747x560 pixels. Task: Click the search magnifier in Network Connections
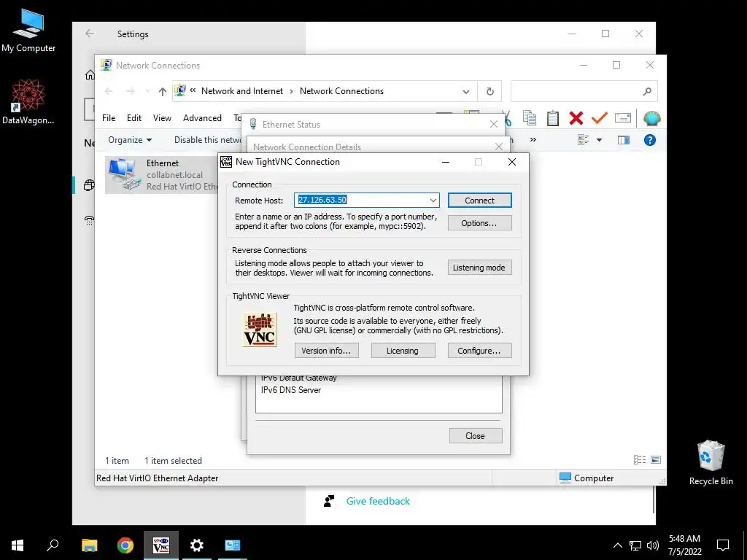(647, 91)
